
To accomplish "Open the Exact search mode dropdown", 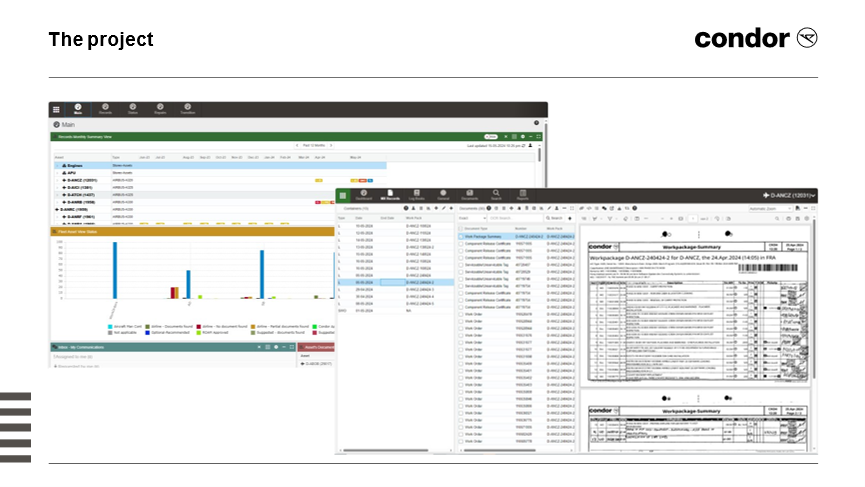I will [472, 218].
